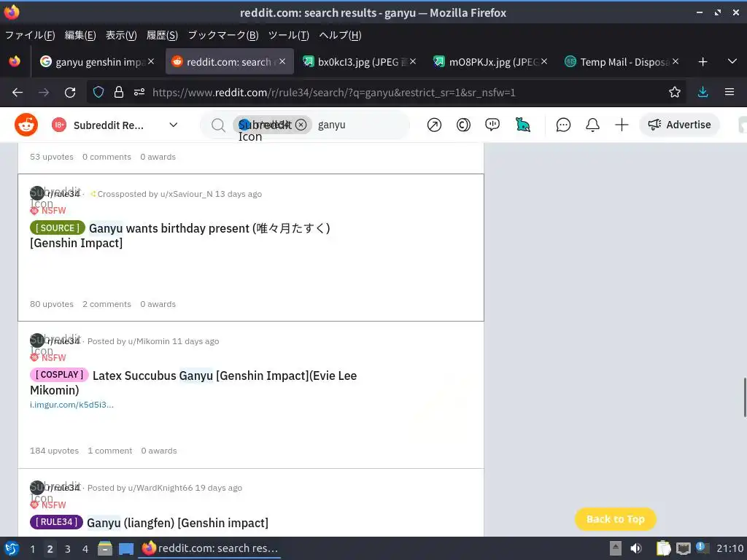747x560 pixels.
Task: Click the Reddit search magnifier icon
Action: [218, 125]
